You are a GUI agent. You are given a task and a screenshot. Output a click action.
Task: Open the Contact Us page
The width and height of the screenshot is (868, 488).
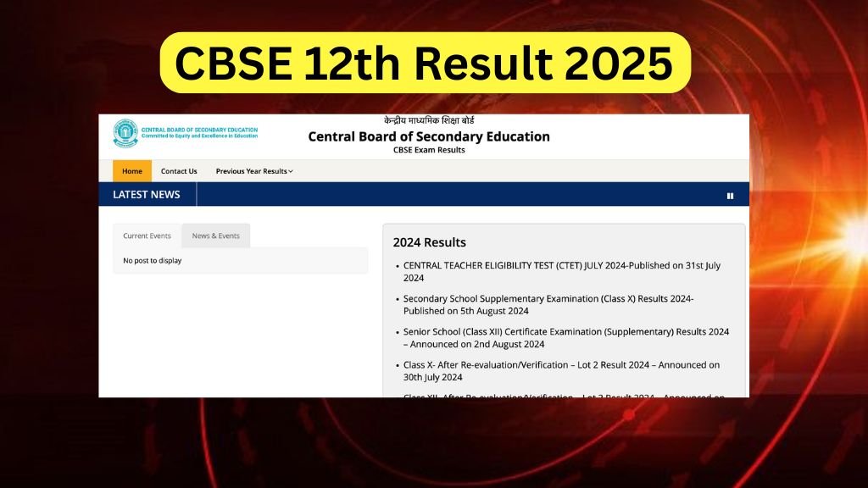point(179,171)
